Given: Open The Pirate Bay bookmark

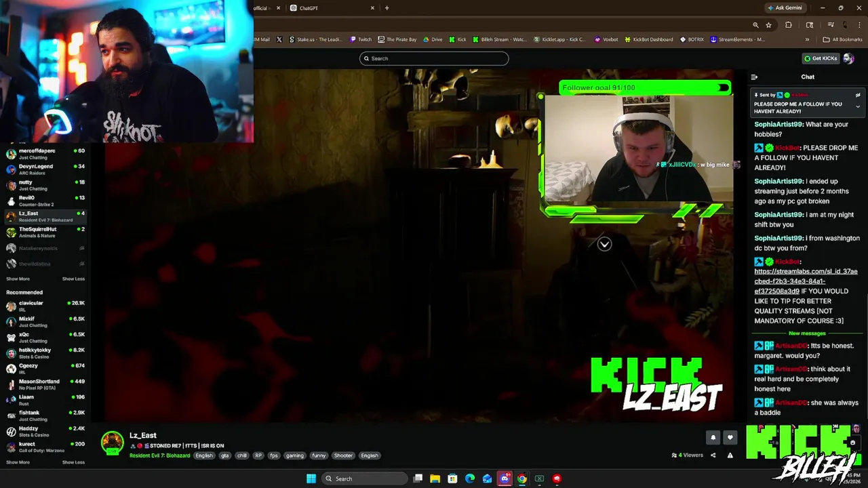Looking at the screenshot, I should click(397, 39).
